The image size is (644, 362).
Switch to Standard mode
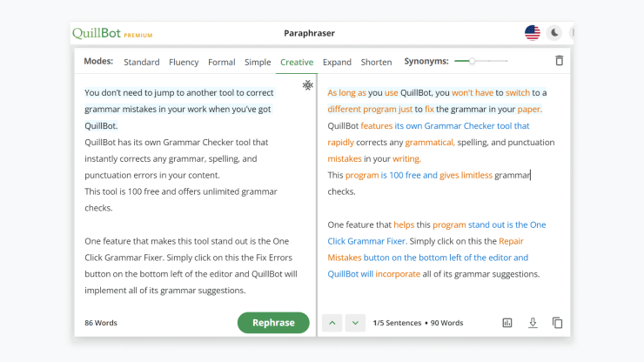point(142,62)
